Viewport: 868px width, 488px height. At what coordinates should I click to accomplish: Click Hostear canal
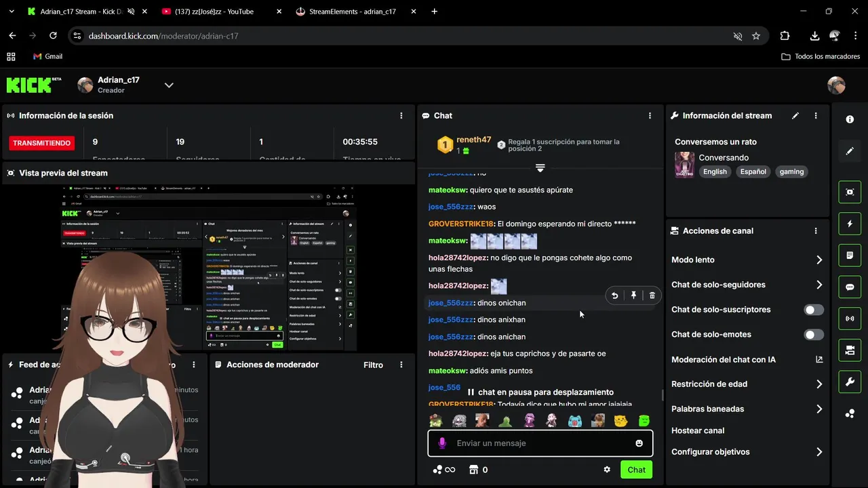[698, 431]
